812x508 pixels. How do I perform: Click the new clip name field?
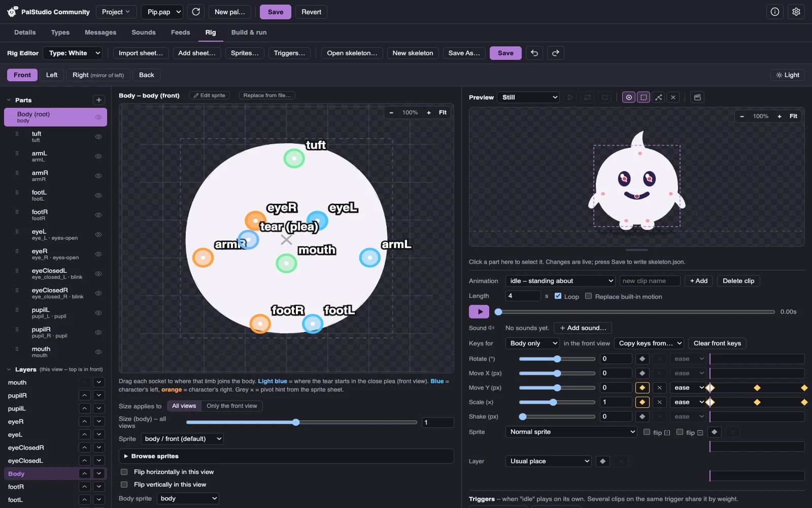650,281
